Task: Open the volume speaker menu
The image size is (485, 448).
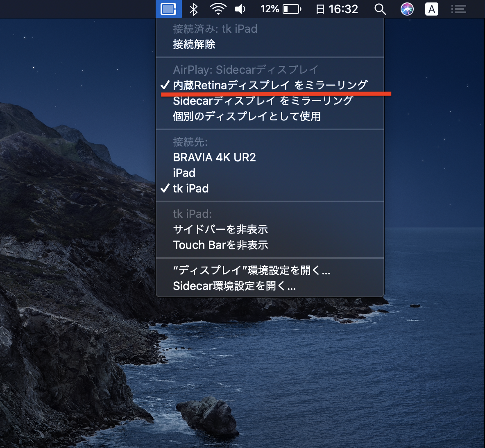Action: 240,9
